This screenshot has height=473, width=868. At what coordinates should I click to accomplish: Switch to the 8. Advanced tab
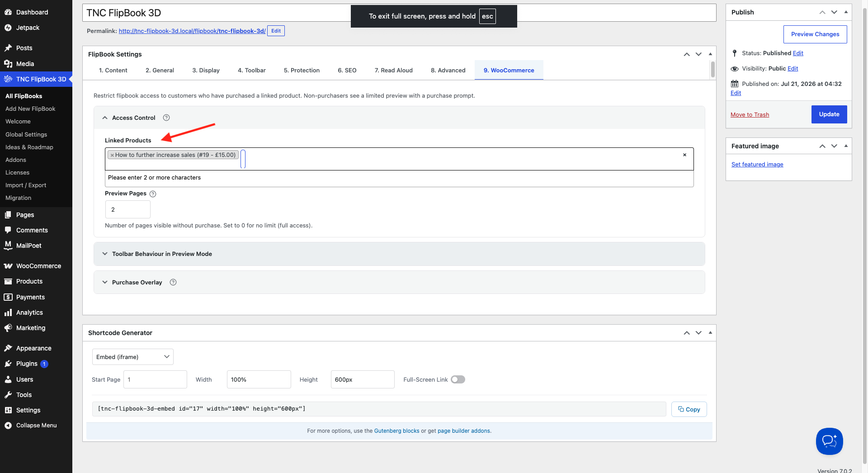point(448,70)
